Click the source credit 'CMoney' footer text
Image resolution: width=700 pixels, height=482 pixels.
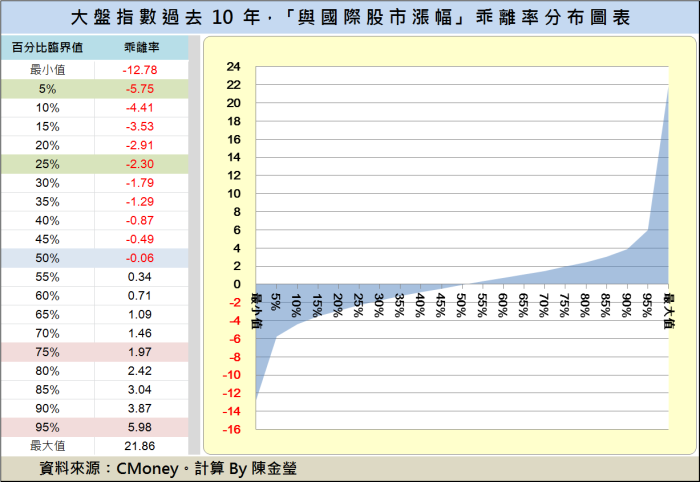(147, 469)
